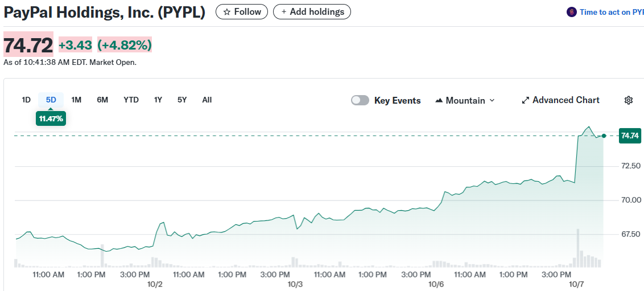Expand the Mountain chart style dropdown chevron
Screen dimensions: 644x291
pos(492,100)
